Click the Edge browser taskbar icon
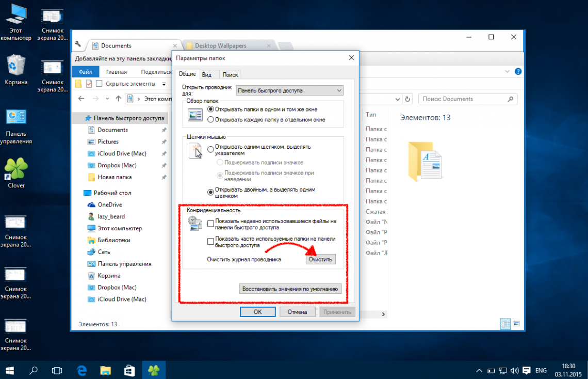This screenshot has width=588, height=379. (x=81, y=370)
